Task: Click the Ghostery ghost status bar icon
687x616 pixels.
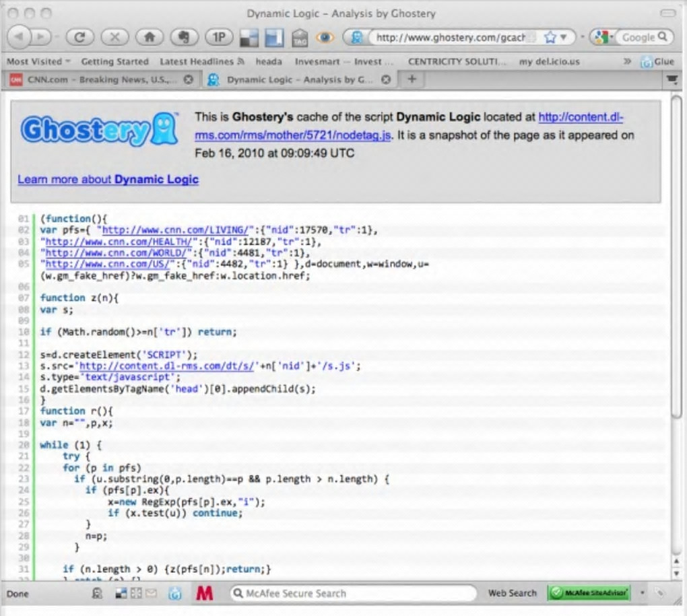Action: [x=97, y=593]
